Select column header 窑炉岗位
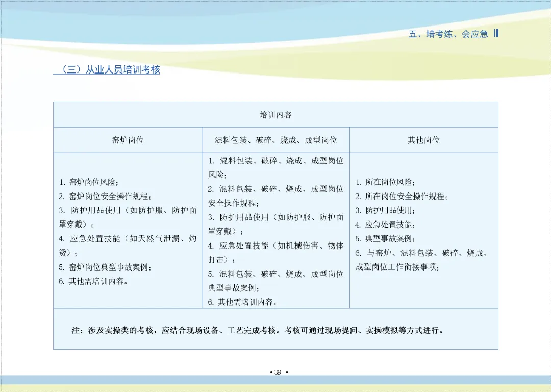The height and width of the screenshot is (392, 551). tap(128, 140)
